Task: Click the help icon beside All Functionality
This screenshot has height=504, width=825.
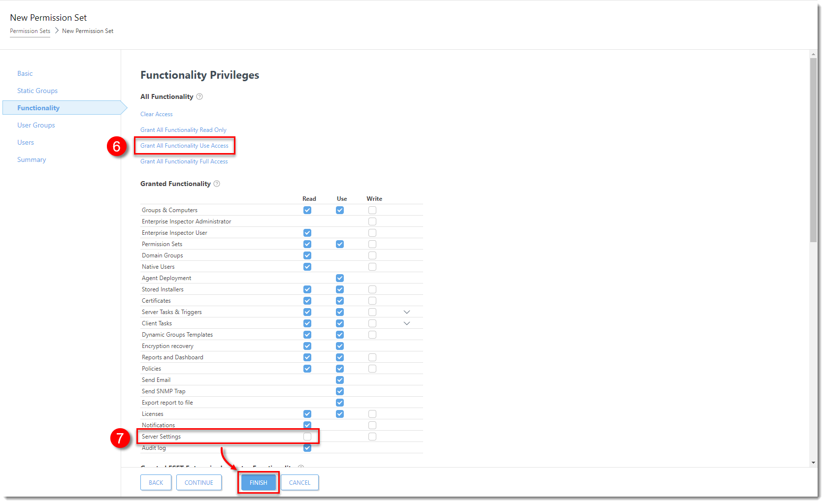Action: [199, 96]
